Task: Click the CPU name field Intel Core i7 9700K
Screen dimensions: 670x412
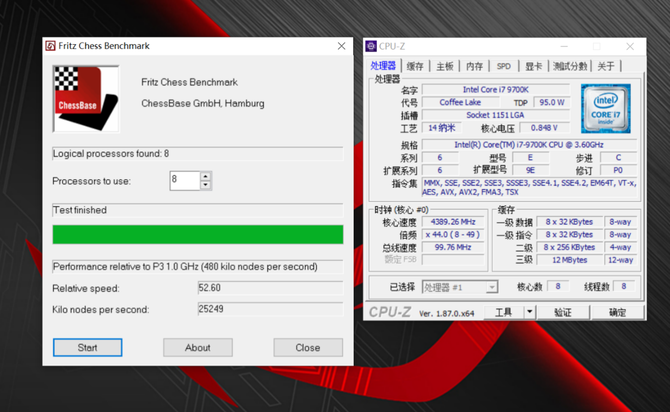Action: [x=496, y=90]
